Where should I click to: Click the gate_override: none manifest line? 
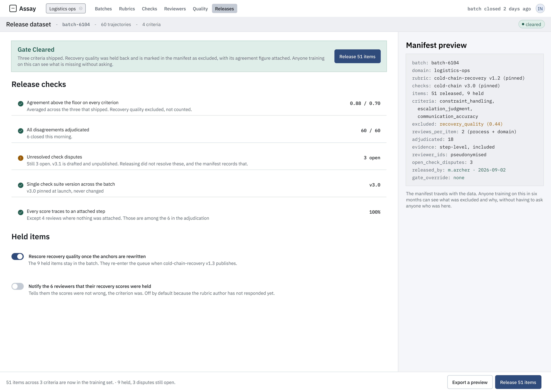pos(438,178)
